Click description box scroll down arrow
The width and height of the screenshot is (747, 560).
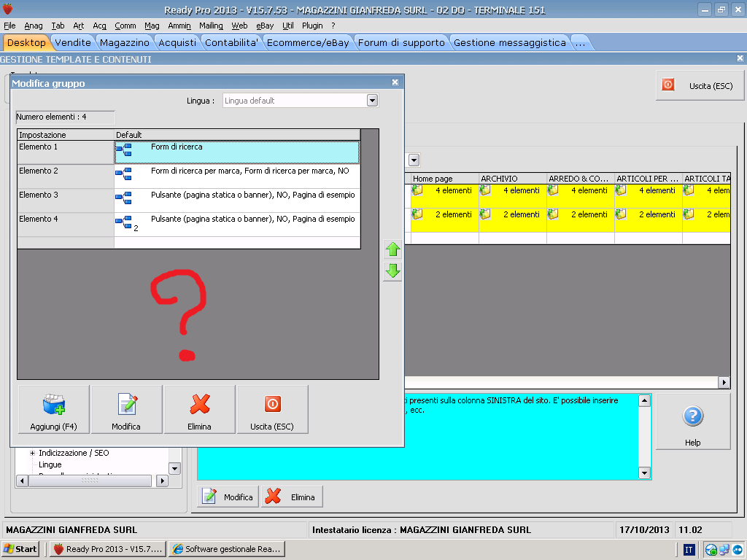pos(644,472)
